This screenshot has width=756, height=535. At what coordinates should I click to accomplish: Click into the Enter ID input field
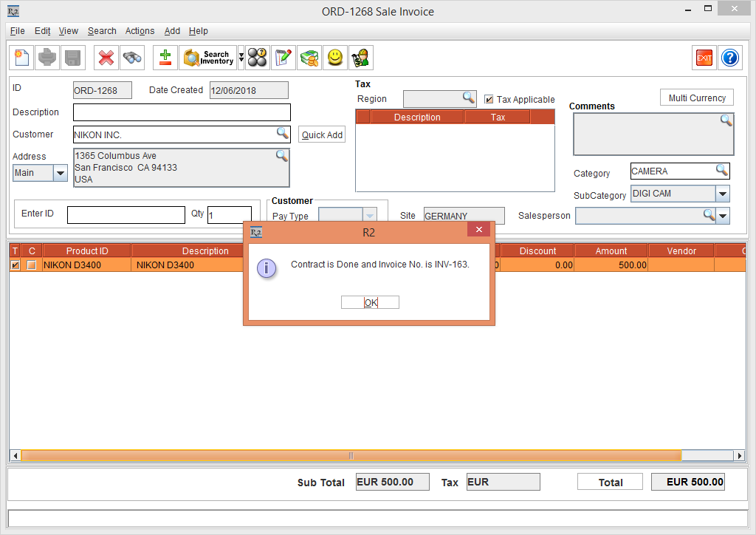pos(126,215)
